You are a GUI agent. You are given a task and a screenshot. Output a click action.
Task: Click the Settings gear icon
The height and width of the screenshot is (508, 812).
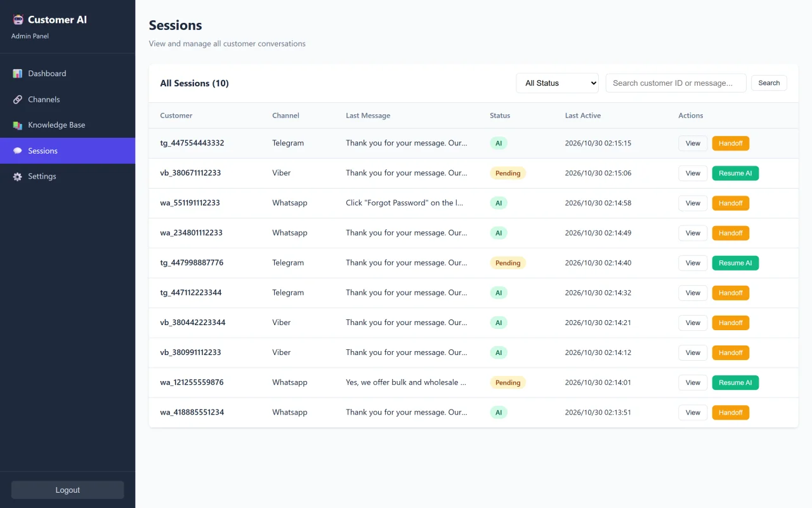(18, 177)
